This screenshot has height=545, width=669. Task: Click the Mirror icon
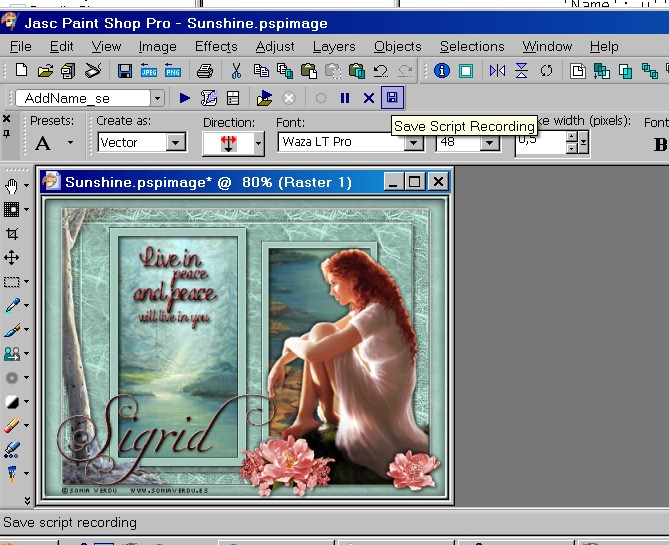[497, 70]
